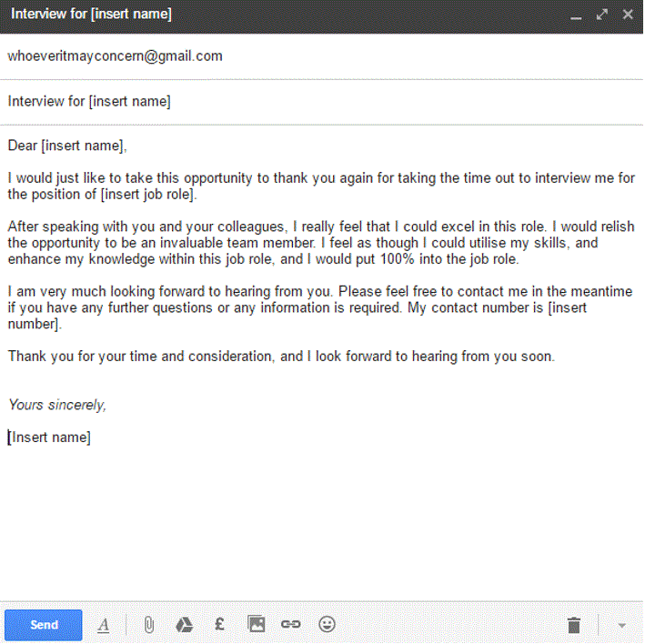Click the pound sign send money icon
The width and height of the screenshot is (645, 644).
click(220, 625)
